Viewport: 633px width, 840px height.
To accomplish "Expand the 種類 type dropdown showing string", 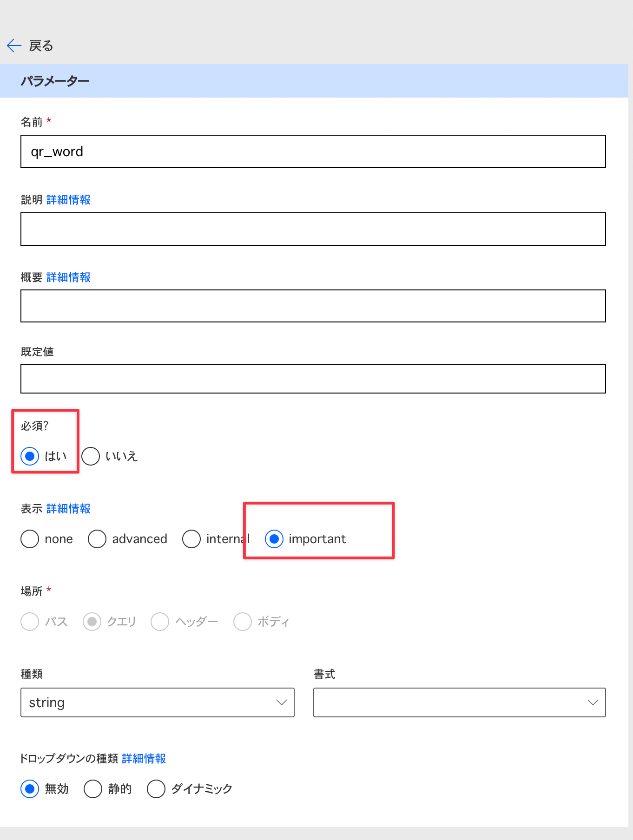I will [158, 702].
